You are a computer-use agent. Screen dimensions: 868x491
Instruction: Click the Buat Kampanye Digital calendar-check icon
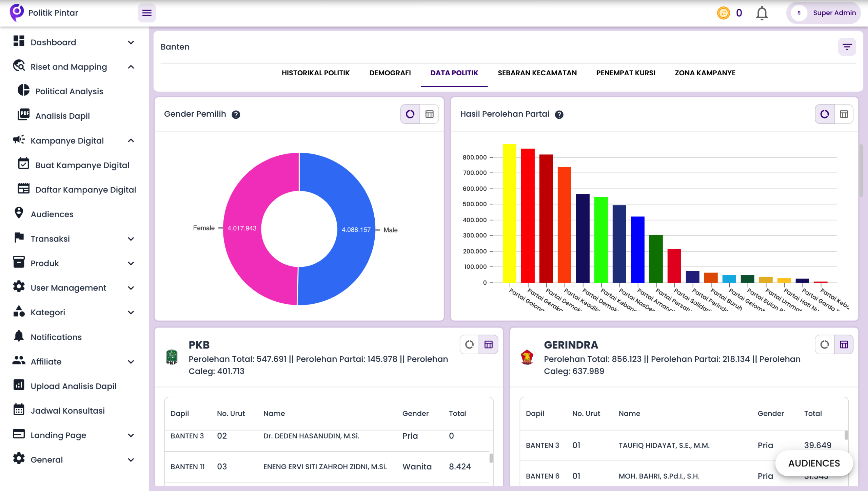coord(23,164)
